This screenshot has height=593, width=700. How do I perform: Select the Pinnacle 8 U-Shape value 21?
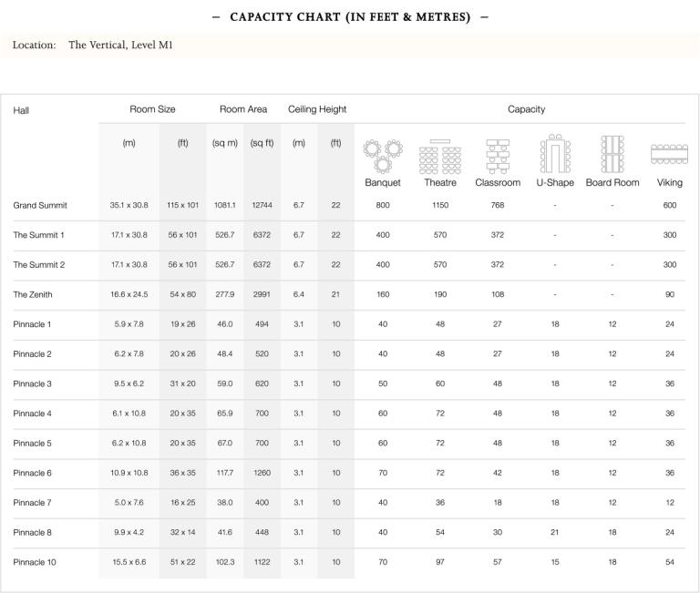555,532
